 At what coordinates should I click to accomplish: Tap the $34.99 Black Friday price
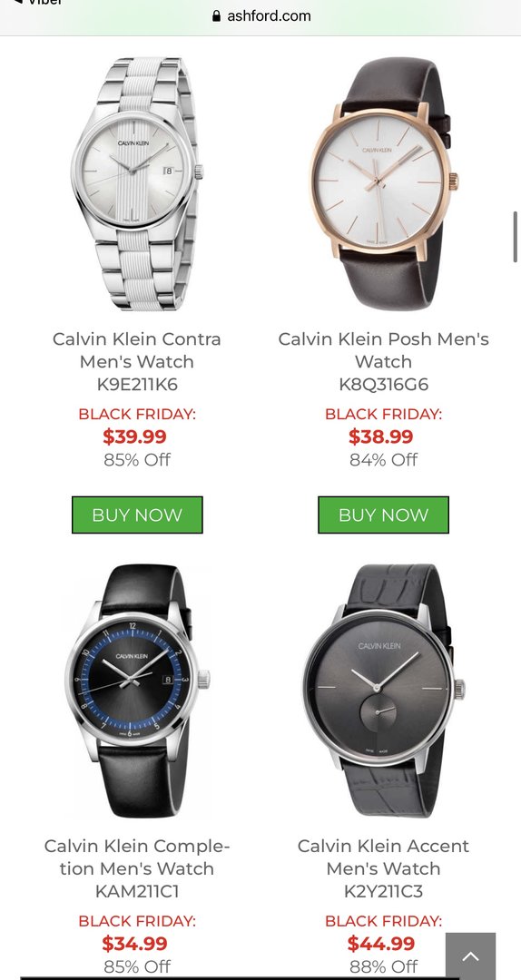[135, 944]
